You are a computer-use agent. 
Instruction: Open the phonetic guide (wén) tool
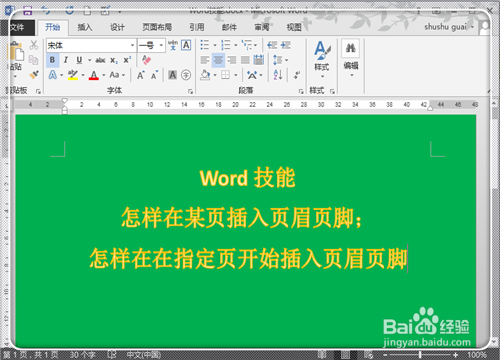point(173,45)
